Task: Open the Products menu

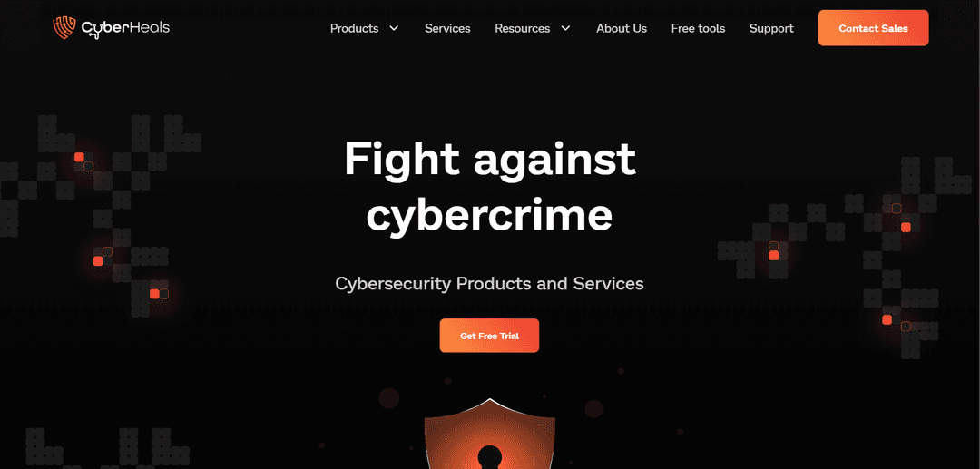Action: (355, 28)
